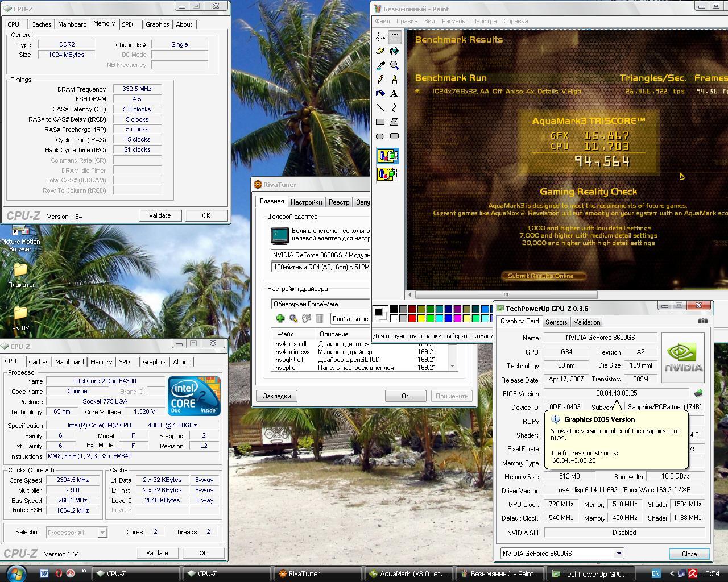The width and height of the screenshot is (728, 582).
Task: Select the Airbrush spray tool in Paint
Action: pyautogui.click(x=380, y=94)
